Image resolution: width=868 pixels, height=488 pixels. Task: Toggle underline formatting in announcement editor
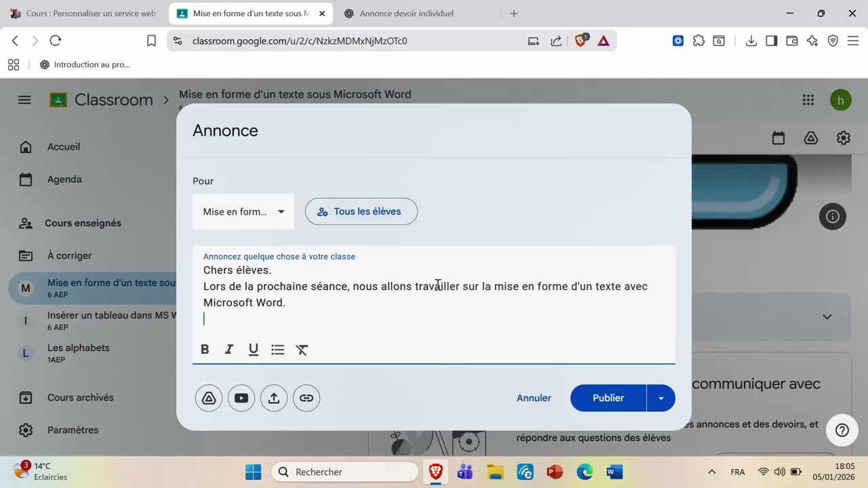click(x=254, y=350)
